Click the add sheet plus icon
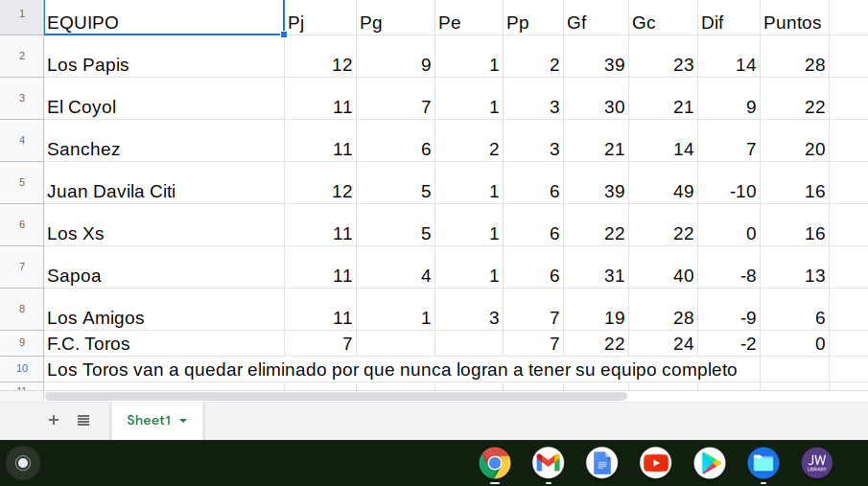 [x=54, y=420]
